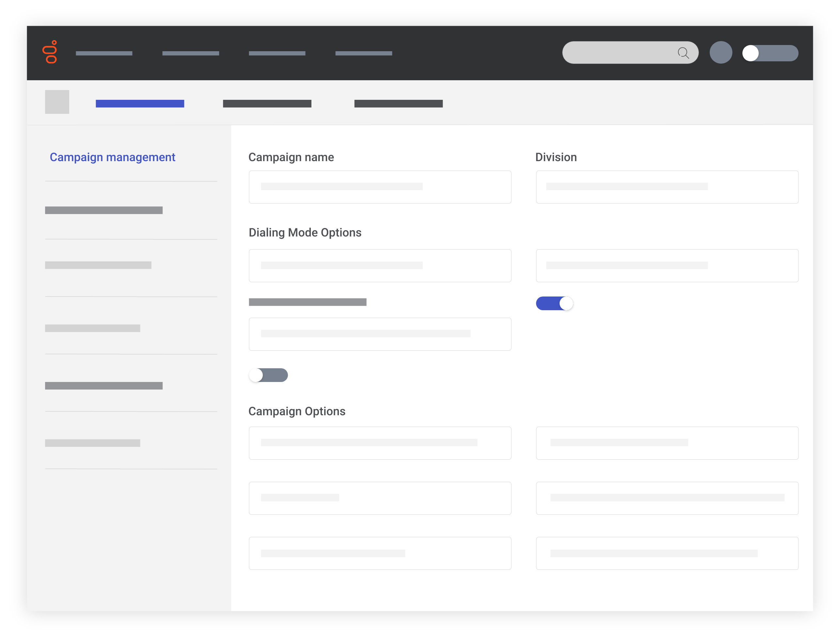
Task: Switch the toggle beside the user avatar
Action: [x=770, y=53]
